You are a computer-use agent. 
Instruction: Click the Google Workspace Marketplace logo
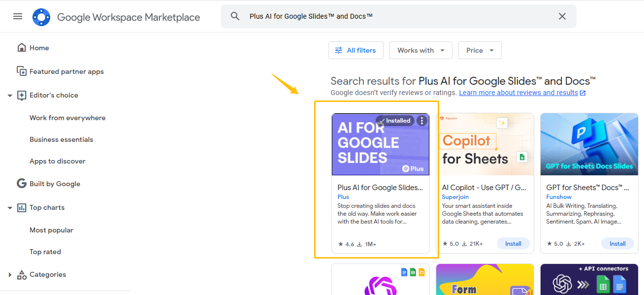point(41,17)
